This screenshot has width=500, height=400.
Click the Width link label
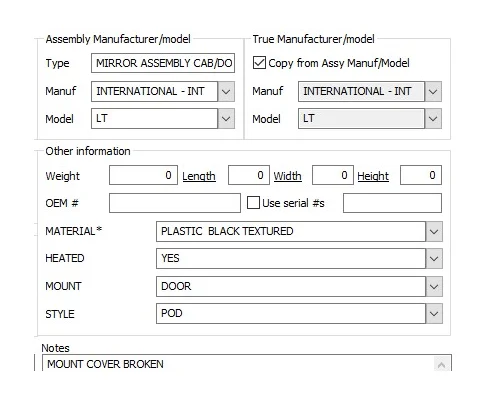(x=287, y=176)
